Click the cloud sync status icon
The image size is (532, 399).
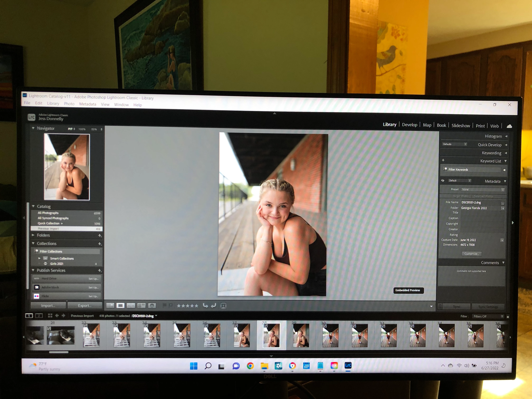(509, 126)
